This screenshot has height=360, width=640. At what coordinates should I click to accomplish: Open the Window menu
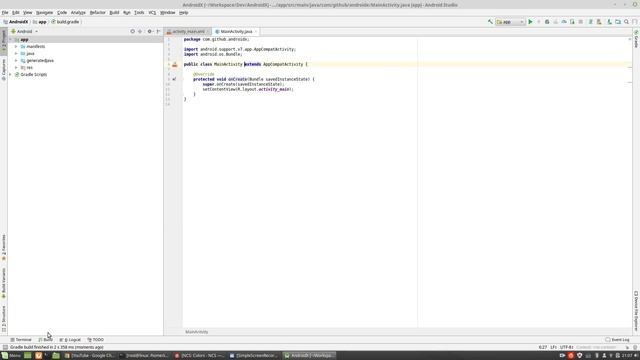(167, 13)
